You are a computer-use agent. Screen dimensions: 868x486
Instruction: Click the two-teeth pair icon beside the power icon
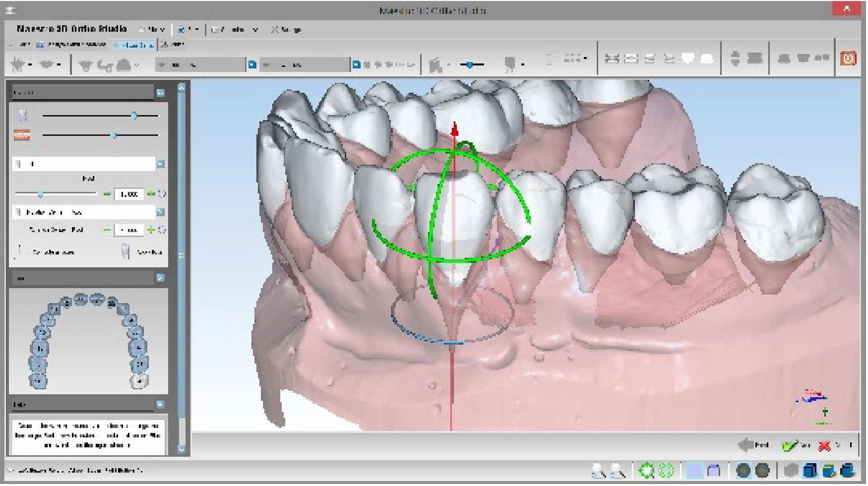(821, 58)
